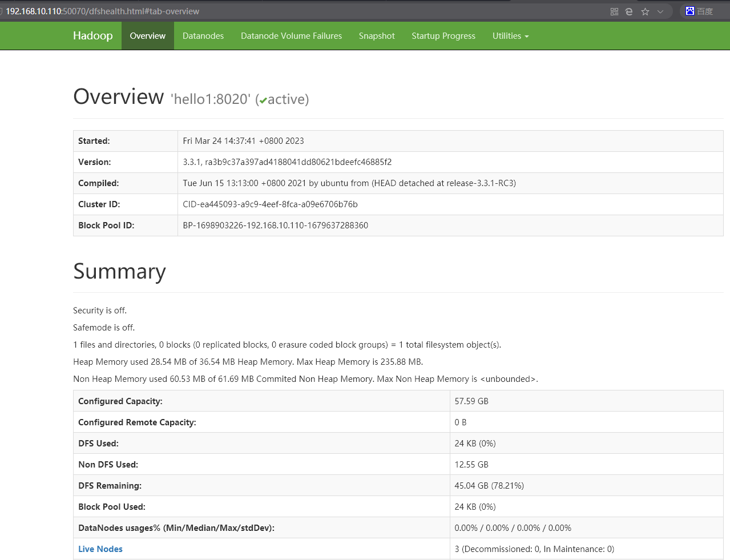Viewport: 730px width, 560px height.
Task: Open the Live Nodes link
Action: pos(100,549)
